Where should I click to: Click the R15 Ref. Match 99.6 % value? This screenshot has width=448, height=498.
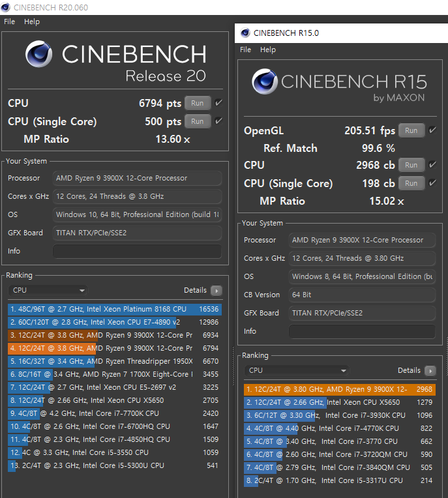point(378,148)
